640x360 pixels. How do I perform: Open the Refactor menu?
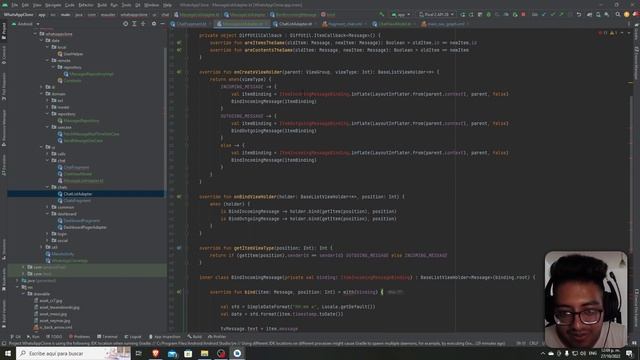pos(86,5)
